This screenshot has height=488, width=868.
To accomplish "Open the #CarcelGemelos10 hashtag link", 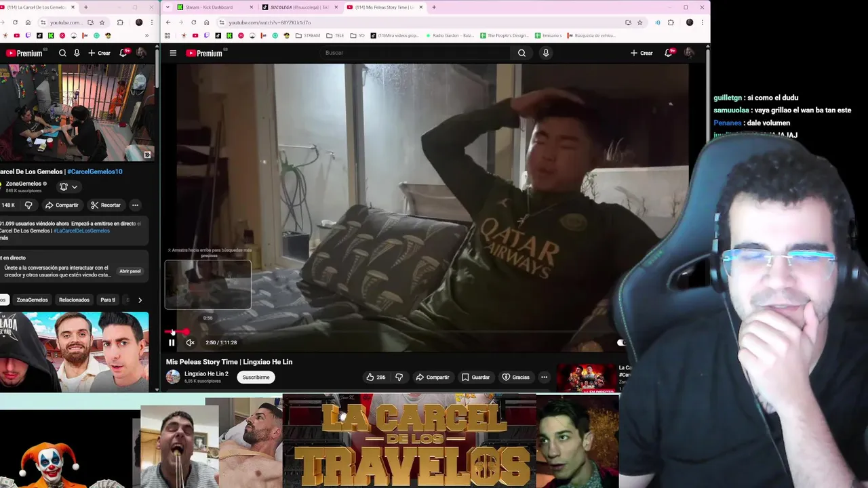I will 94,171.
